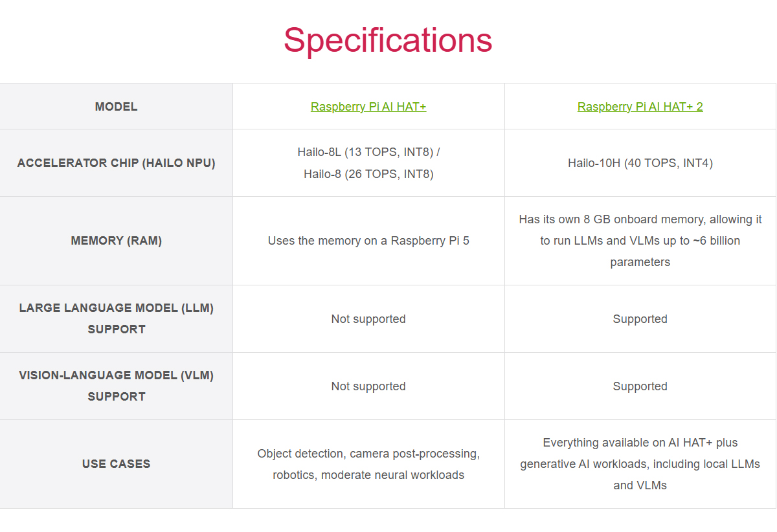Viewport: 777px width, 532px height.
Task: Click the Specifications page heading
Action: click(388, 40)
